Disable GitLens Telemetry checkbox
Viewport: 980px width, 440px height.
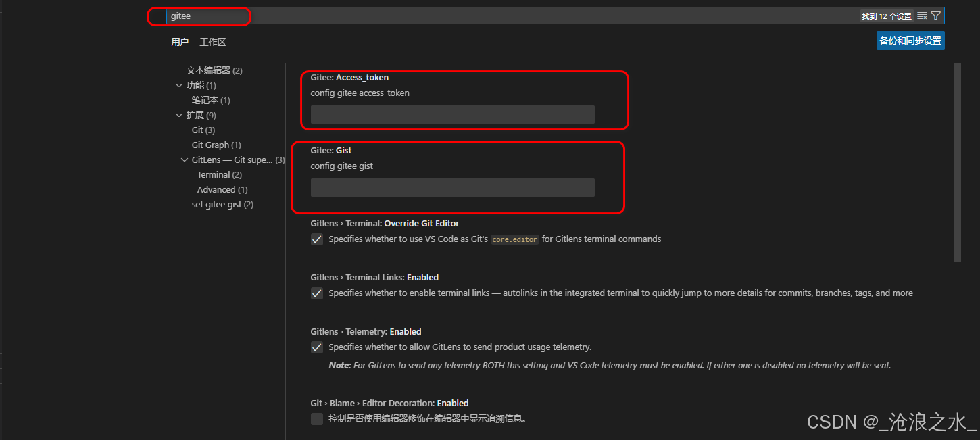[316, 347]
